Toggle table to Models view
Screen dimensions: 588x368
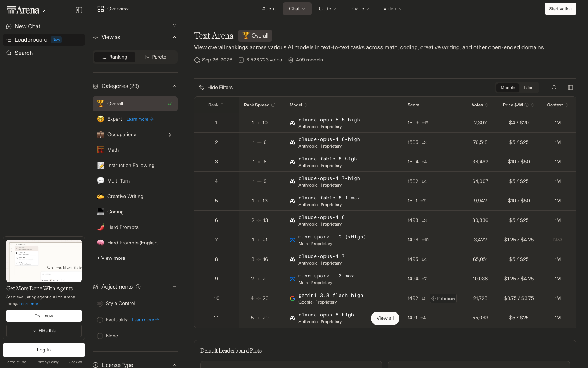508,88
